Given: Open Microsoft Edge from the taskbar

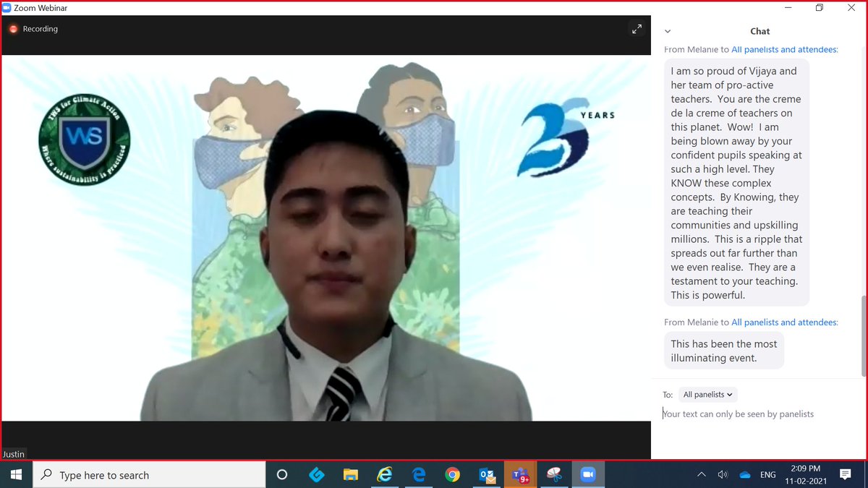Looking at the screenshot, I should pos(419,474).
